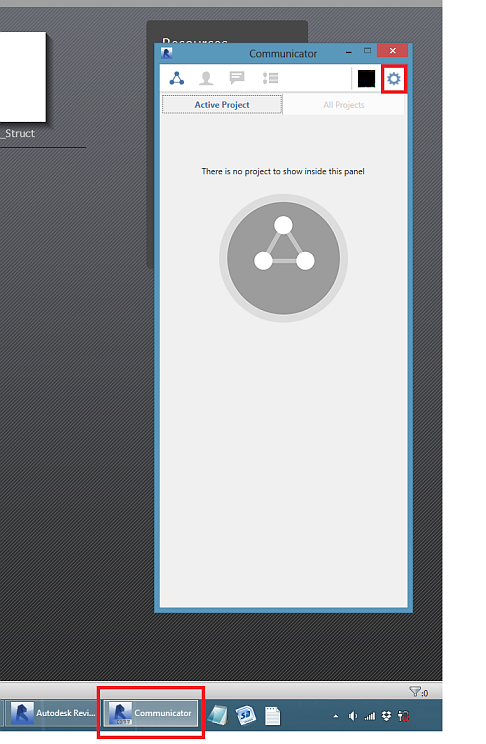The height and width of the screenshot is (744, 486).
Task: Launch the blue SD taskbar application
Action: (x=245, y=715)
